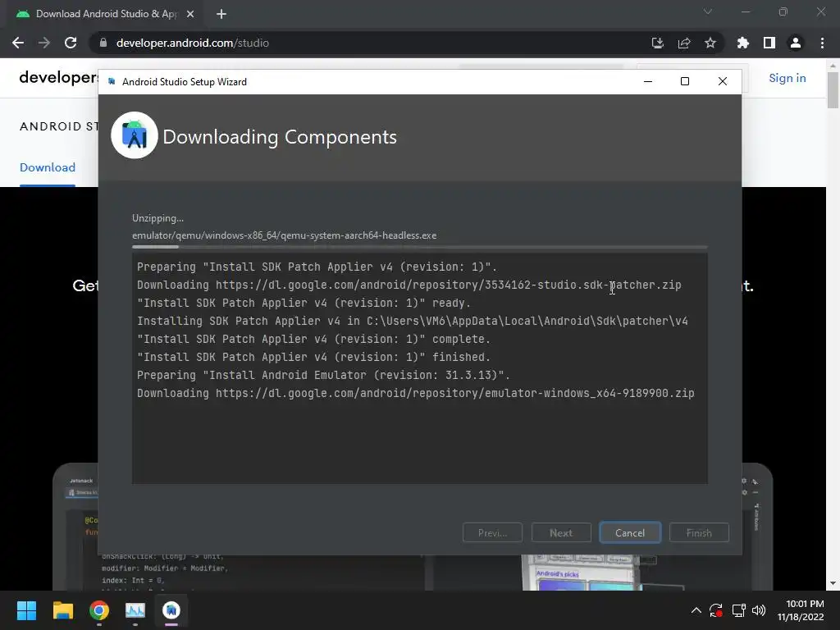840x630 pixels.
Task: Click the disabled Finish button
Action: [x=699, y=532]
